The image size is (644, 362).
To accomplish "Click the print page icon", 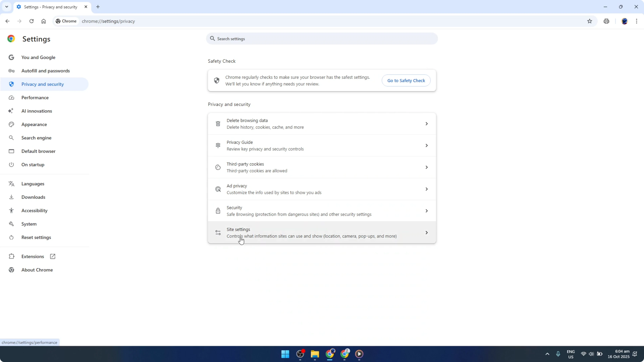I will click(606, 21).
